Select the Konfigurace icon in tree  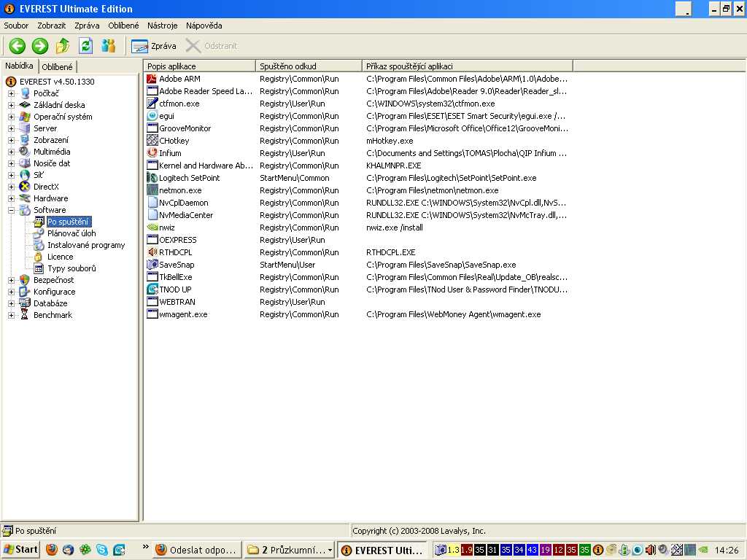click(24, 292)
